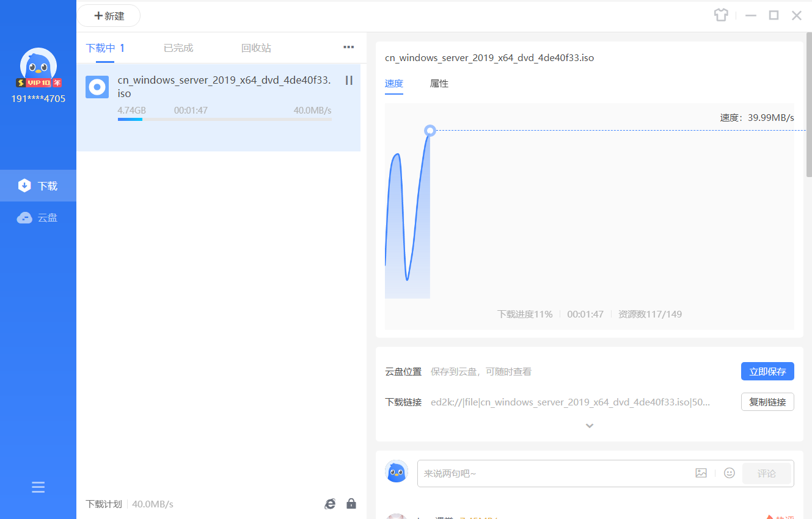
Task: Expand details with the down chevron
Action: tap(590, 426)
